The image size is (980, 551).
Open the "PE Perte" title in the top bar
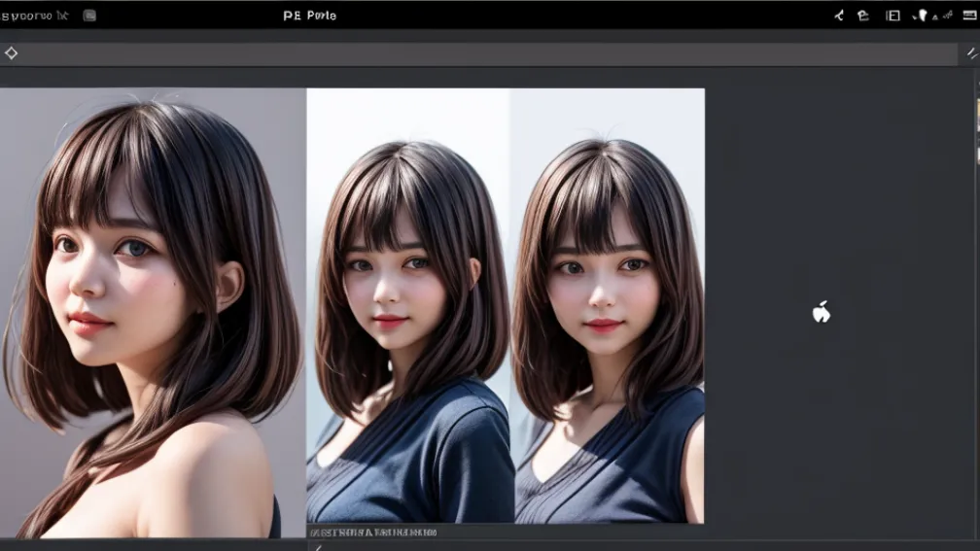(x=309, y=16)
